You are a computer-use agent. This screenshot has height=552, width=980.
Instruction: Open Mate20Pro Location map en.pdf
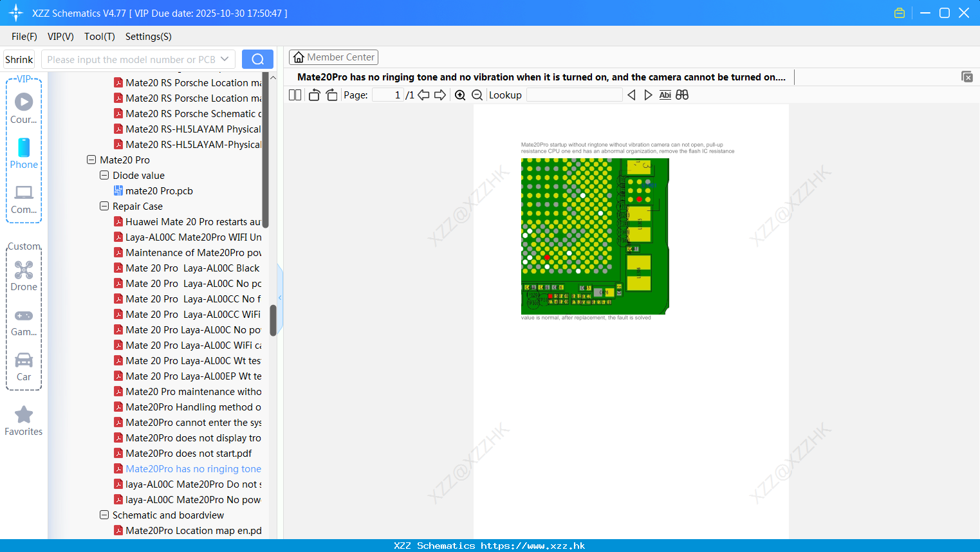click(193, 530)
